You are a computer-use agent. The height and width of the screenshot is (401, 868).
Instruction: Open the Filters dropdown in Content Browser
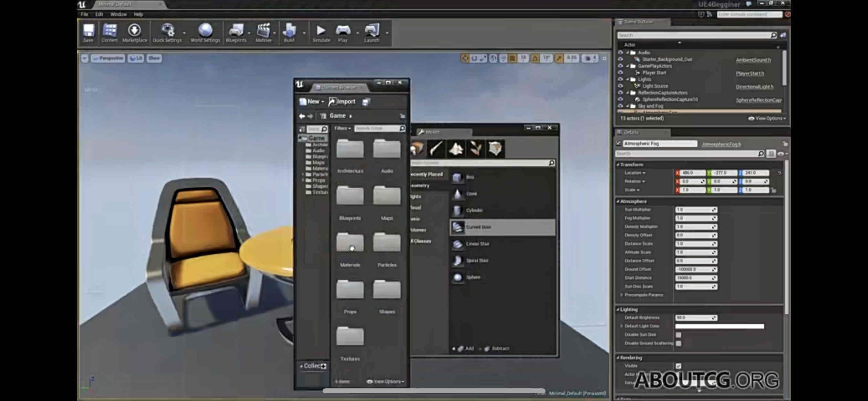(x=342, y=129)
